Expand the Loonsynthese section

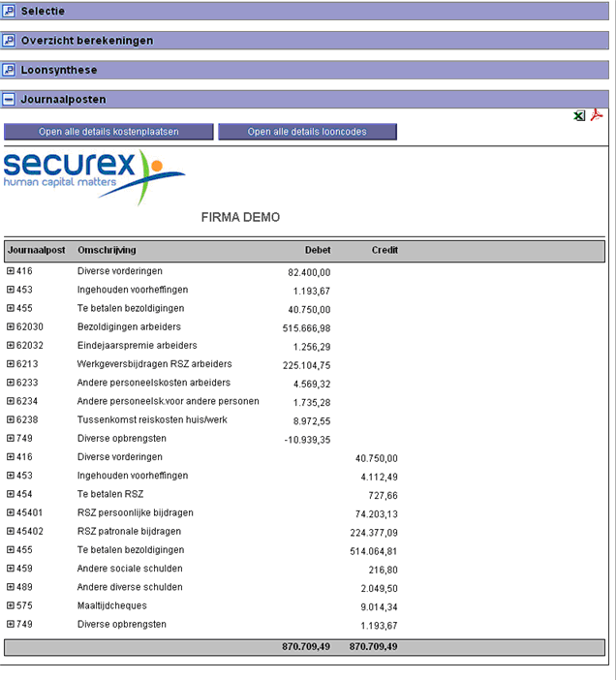(9, 70)
